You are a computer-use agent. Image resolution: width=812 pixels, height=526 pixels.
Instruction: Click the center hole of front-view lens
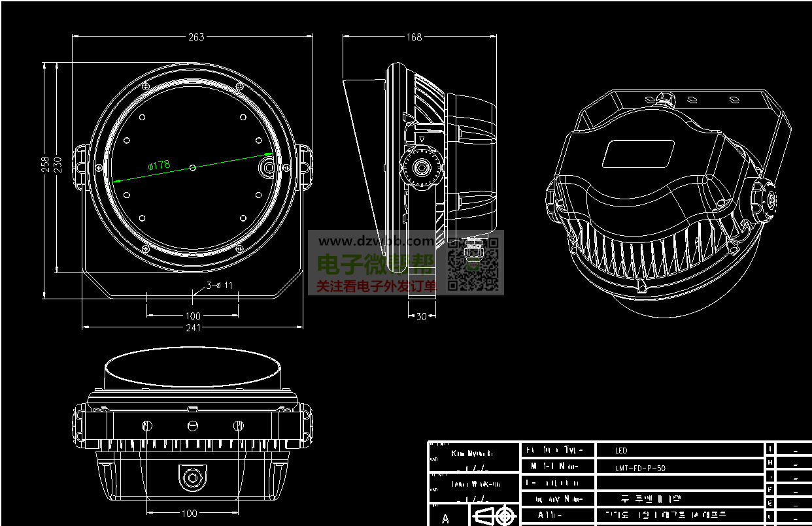click(x=192, y=168)
